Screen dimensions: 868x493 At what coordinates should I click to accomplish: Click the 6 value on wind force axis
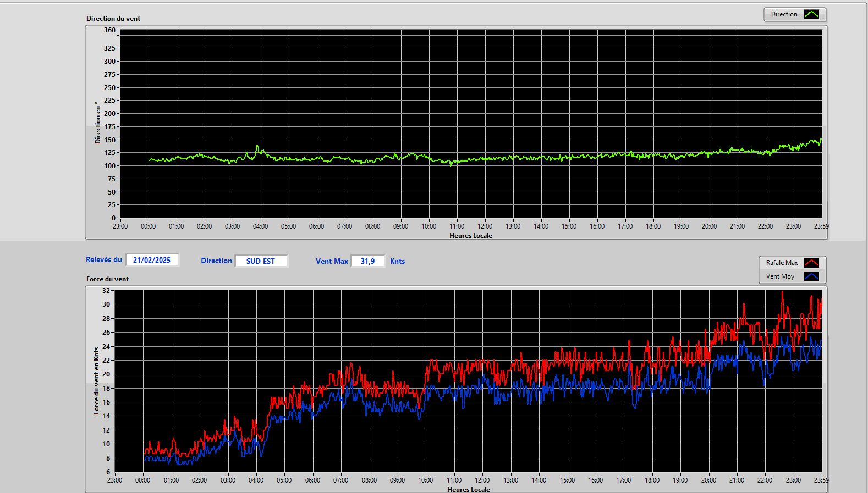(108, 472)
